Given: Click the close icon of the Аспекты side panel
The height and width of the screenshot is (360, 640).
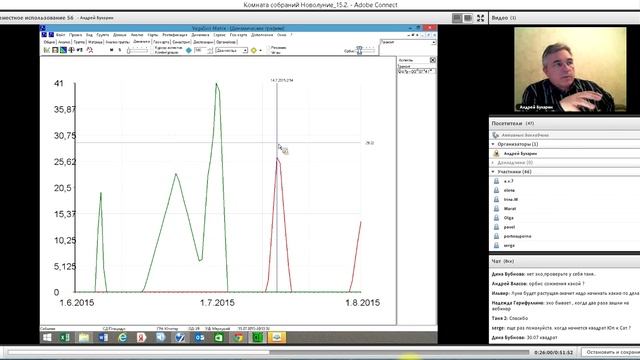Looking at the screenshot, I should 433,60.
